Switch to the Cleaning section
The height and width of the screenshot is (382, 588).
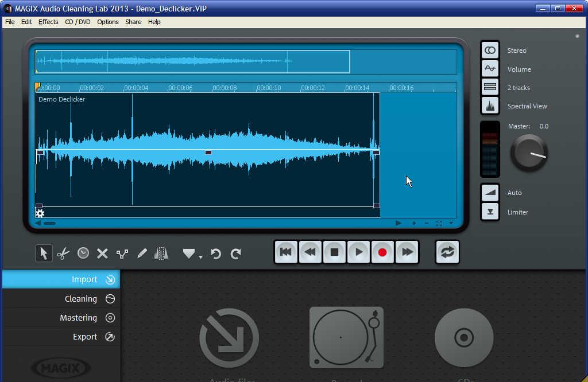[61, 298]
